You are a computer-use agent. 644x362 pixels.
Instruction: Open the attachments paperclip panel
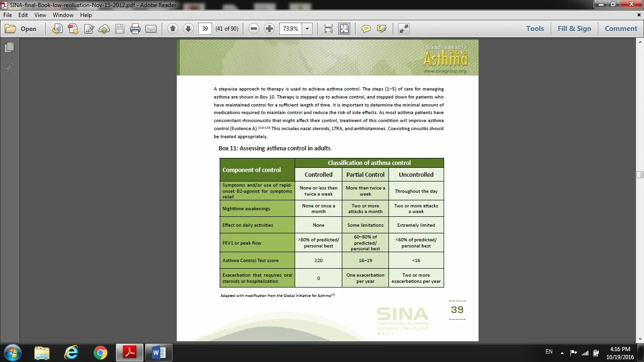point(9,67)
